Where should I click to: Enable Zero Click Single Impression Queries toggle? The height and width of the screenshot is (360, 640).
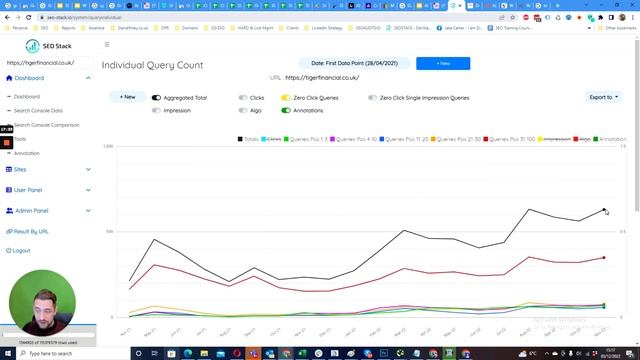pyautogui.click(x=372, y=98)
